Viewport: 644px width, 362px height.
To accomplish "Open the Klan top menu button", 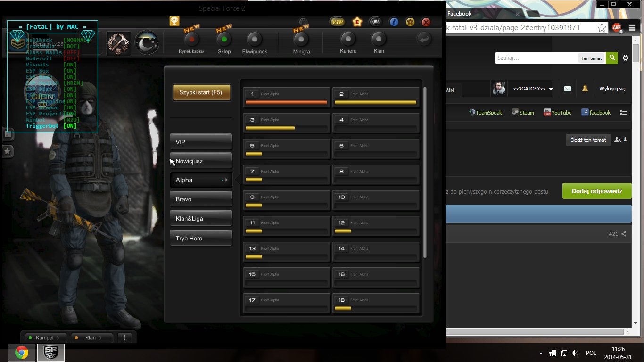I will tap(379, 42).
